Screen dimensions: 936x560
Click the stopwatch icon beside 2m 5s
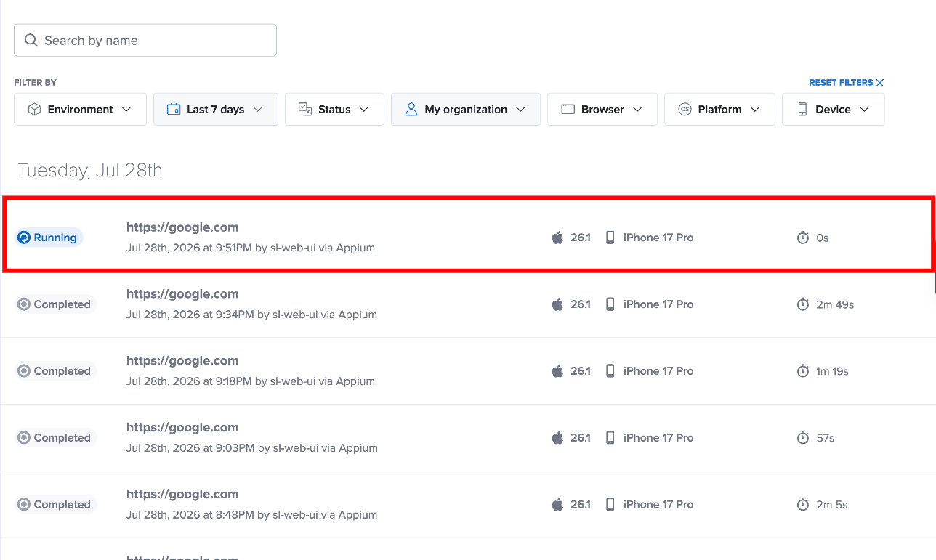[x=803, y=505]
